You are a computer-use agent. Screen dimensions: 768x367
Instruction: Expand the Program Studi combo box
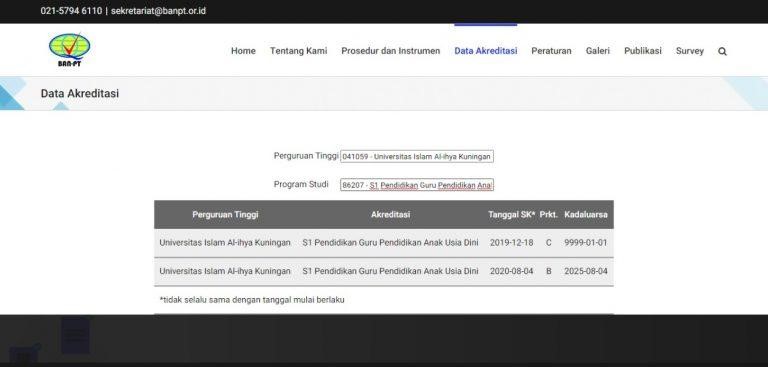[417, 185]
